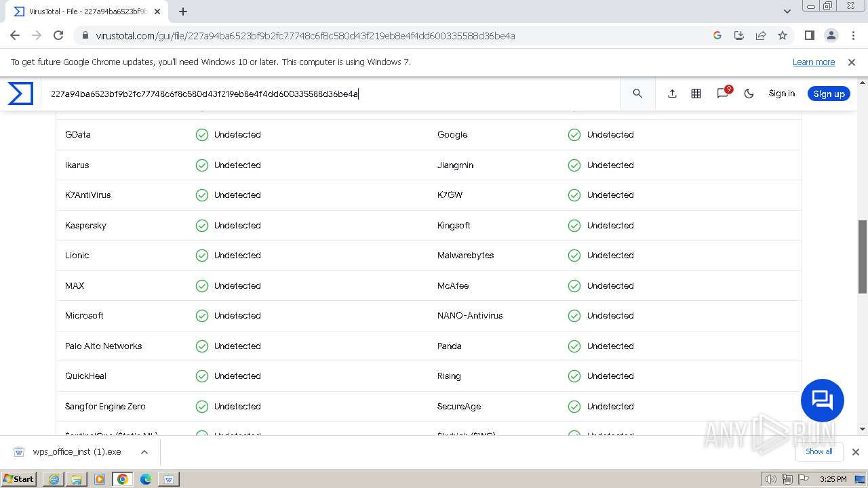Click the scrollbar down arrow

pyautogui.click(x=863, y=429)
